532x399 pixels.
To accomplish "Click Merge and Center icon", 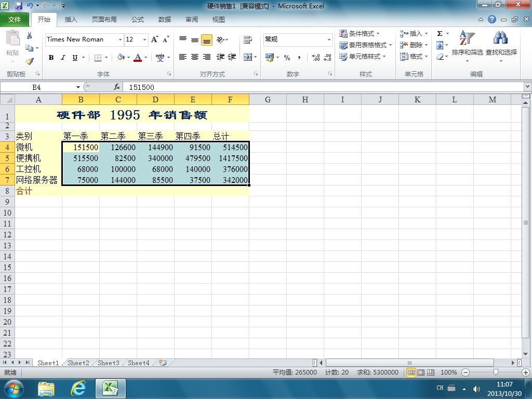I will click(248, 57).
